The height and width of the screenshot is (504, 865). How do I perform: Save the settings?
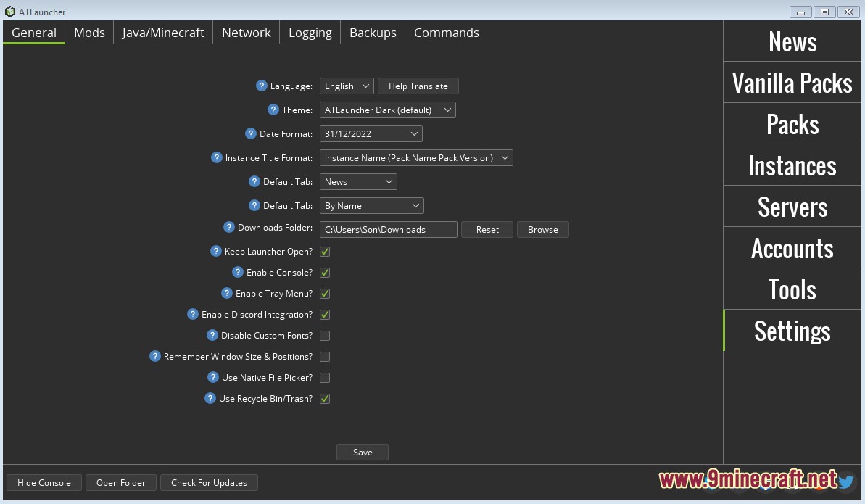tap(363, 452)
